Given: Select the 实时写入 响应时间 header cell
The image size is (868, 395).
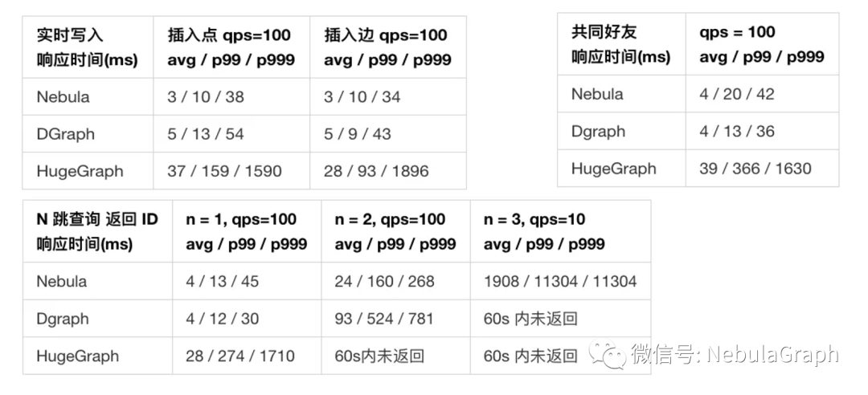Looking at the screenshot, I should click(x=88, y=47).
